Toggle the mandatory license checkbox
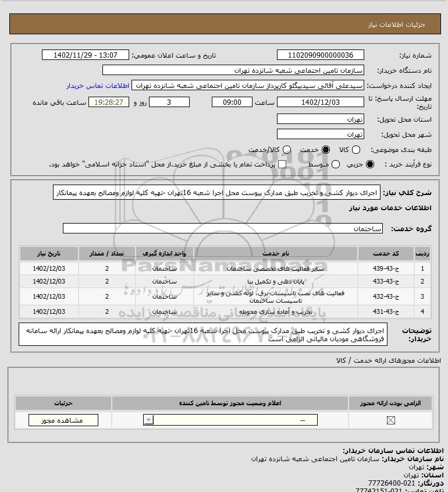 (390, 420)
